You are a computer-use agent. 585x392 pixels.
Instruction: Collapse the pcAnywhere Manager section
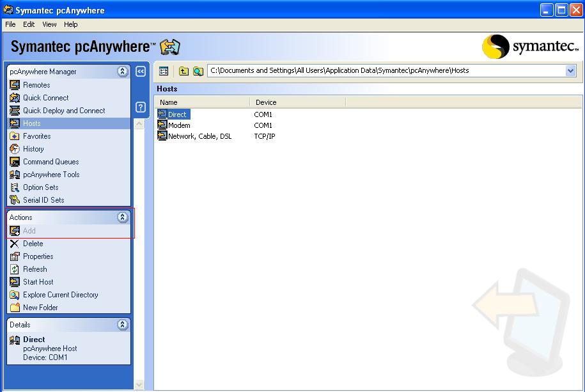click(x=122, y=72)
